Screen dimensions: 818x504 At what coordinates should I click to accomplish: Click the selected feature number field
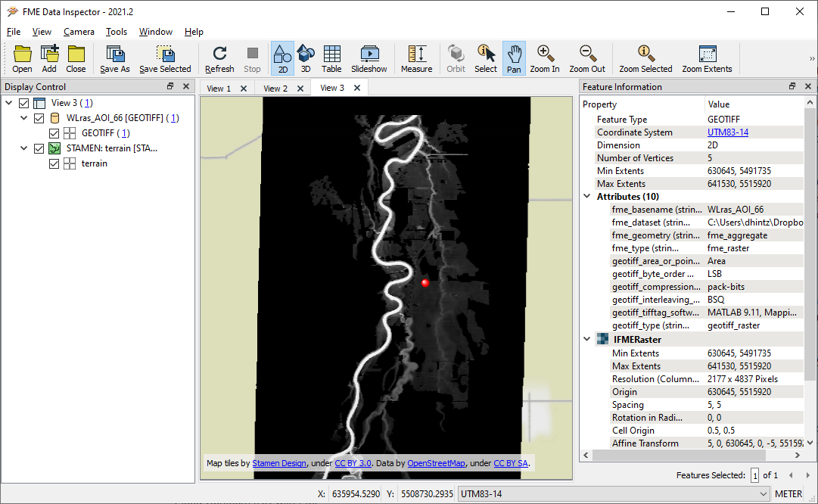(x=754, y=475)
